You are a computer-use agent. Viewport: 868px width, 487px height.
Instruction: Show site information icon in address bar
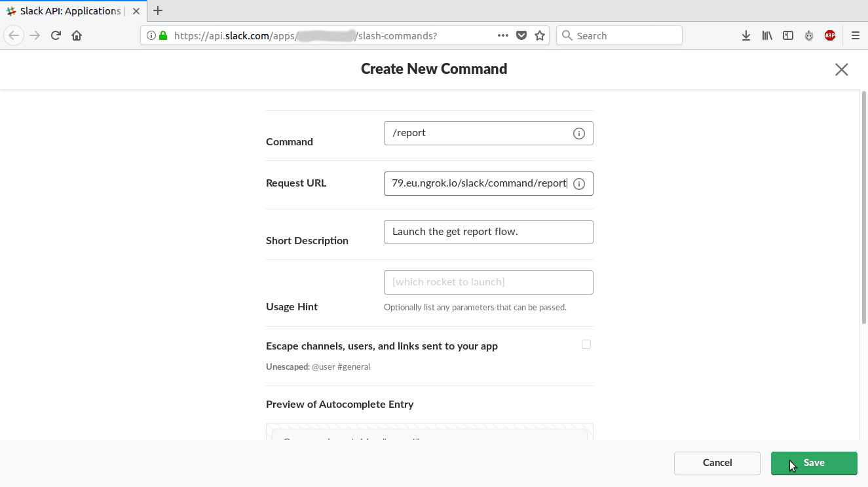point(151,35)
